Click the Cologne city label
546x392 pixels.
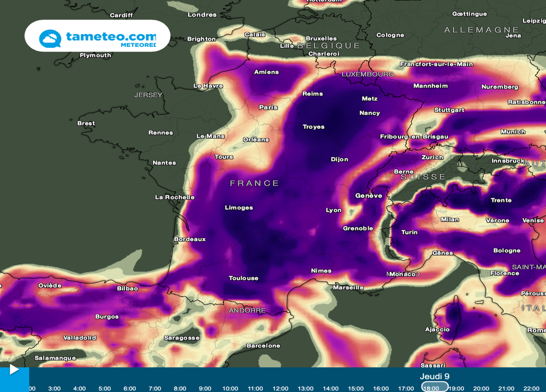(390, 35)
